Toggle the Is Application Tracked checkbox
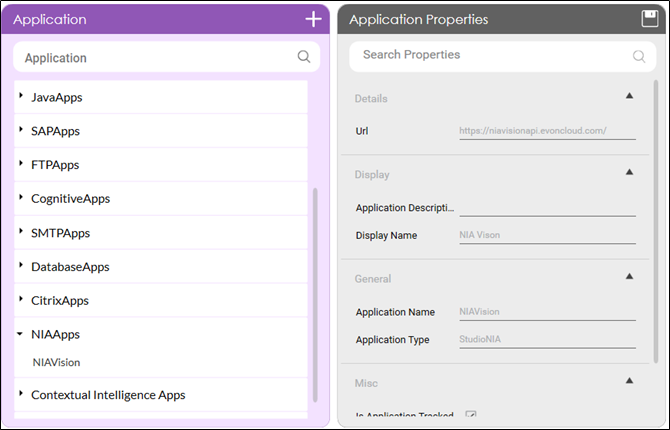Screen dimensions: 670x430 pyautogui.click(x=471, y=416)
